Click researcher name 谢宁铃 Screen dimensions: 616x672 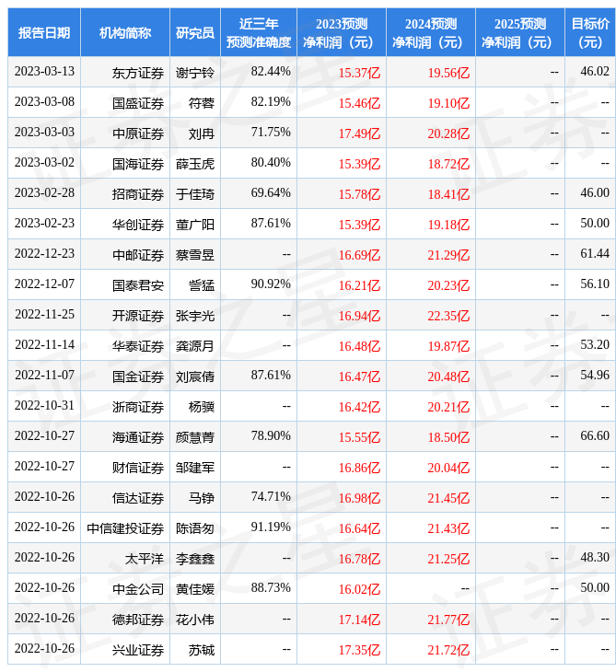point(195,73)
